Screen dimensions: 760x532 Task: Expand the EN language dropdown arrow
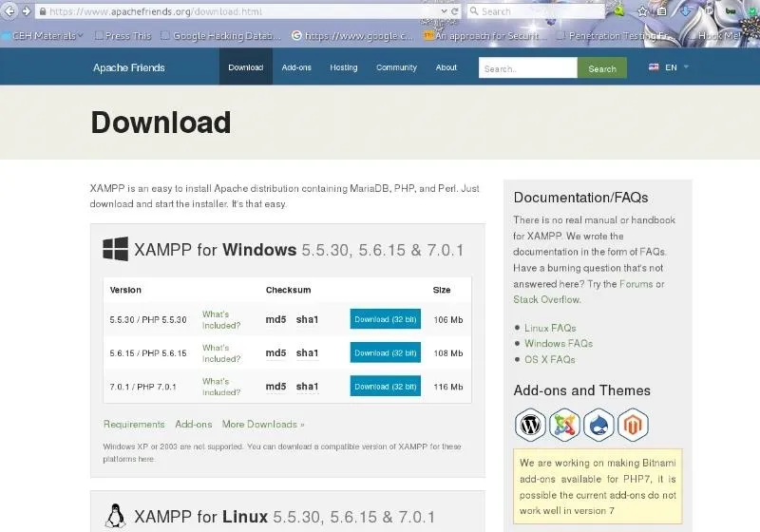[x=686, y=66]
